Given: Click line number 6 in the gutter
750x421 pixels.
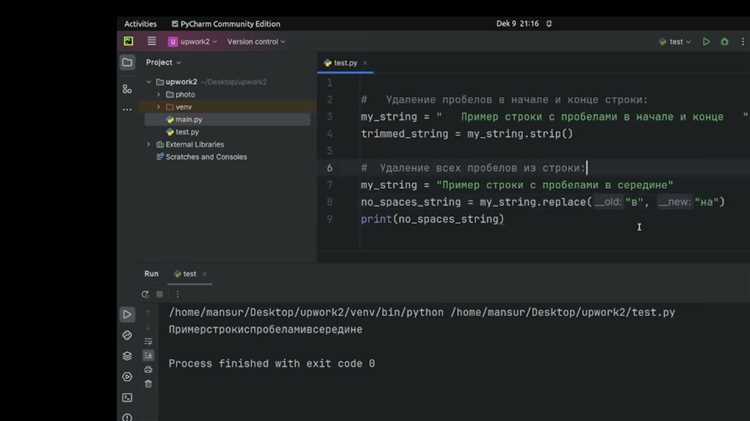Looking at the screenshot, I should 330,168.
